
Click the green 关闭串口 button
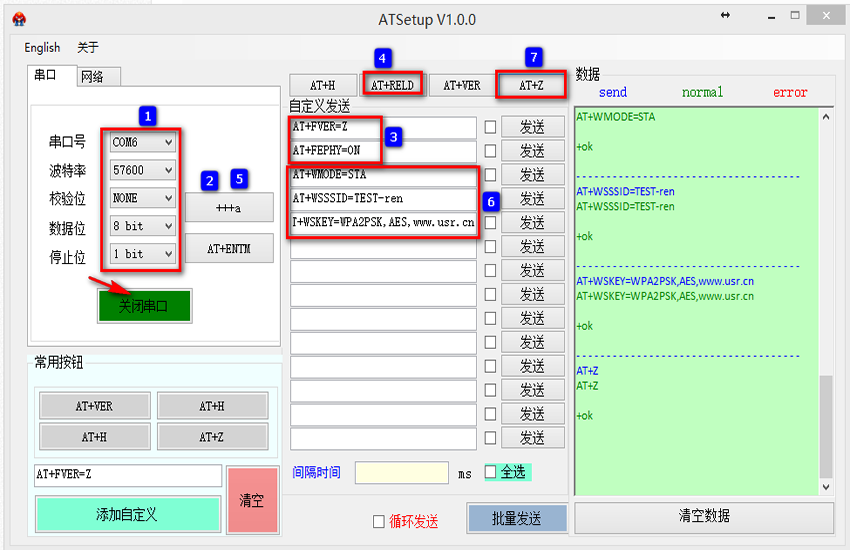[x=144, y=306]
